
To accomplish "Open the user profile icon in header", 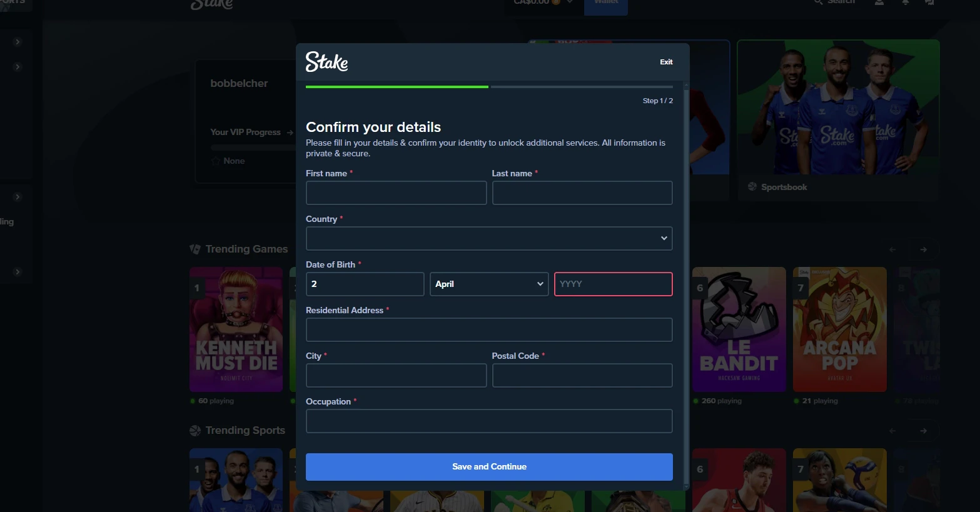I will tap(879, 3).
